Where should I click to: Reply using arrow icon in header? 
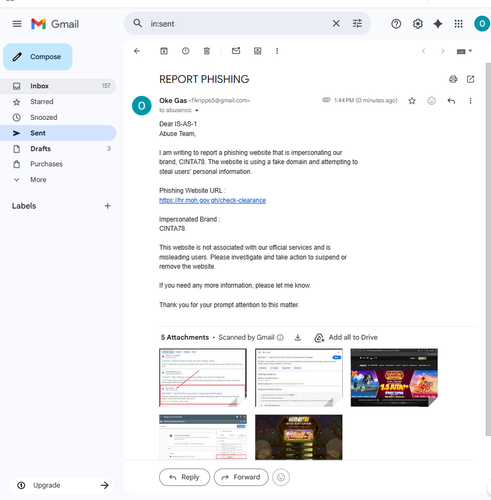pos(451,101)
